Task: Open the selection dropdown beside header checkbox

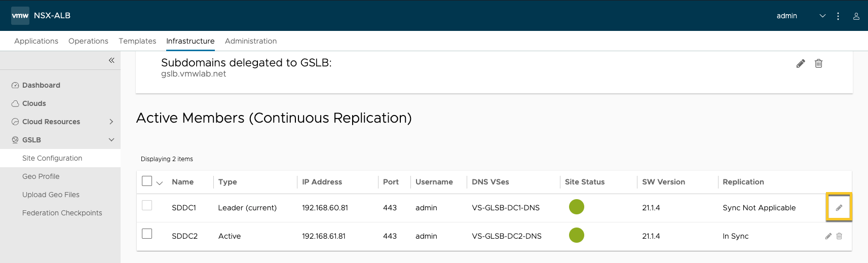Action: tap(160, 183)
